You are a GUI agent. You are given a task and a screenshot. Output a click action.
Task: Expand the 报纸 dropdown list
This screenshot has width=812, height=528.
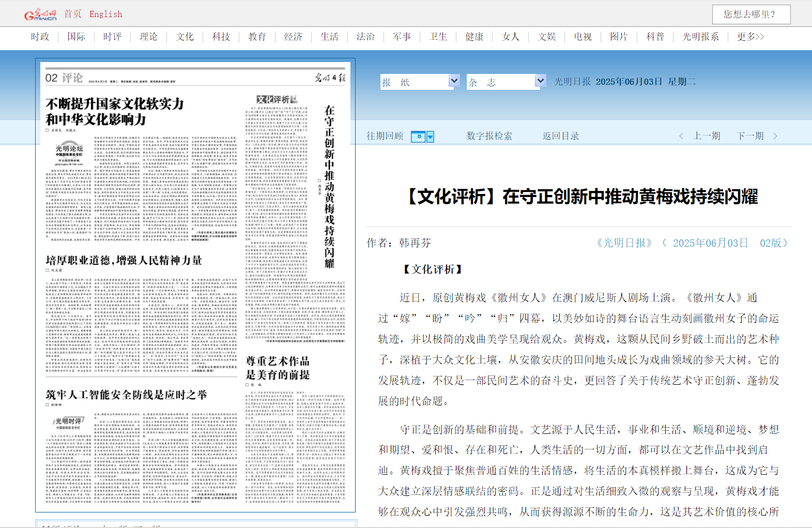pos(454,81)
